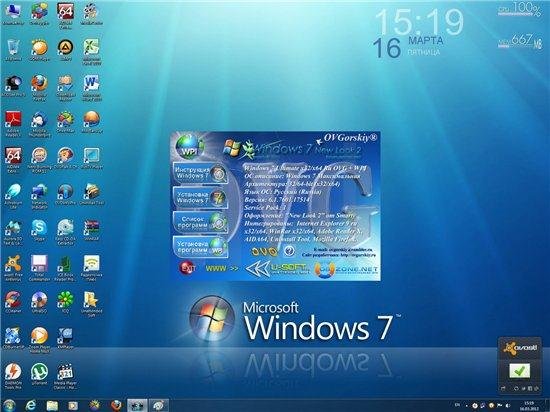Open the Unattended Soft desktop folder shortcut

point(91,303)
